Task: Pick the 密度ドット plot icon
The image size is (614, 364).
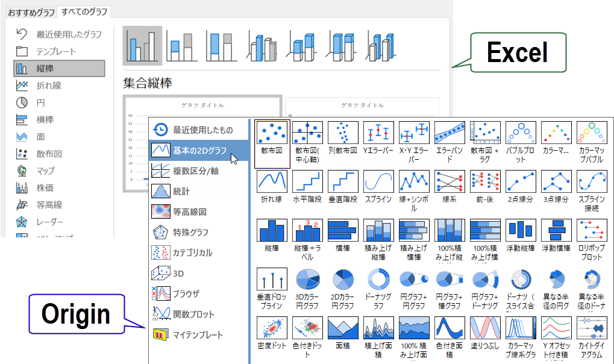Action: click(272, 328)
